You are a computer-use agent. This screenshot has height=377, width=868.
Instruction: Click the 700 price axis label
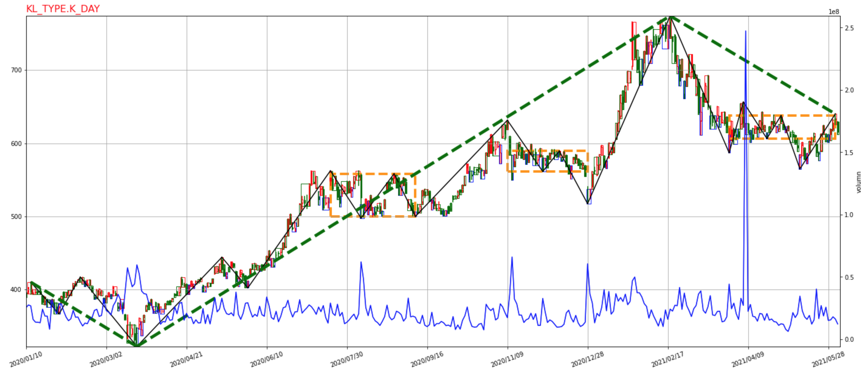coord(16,71)
